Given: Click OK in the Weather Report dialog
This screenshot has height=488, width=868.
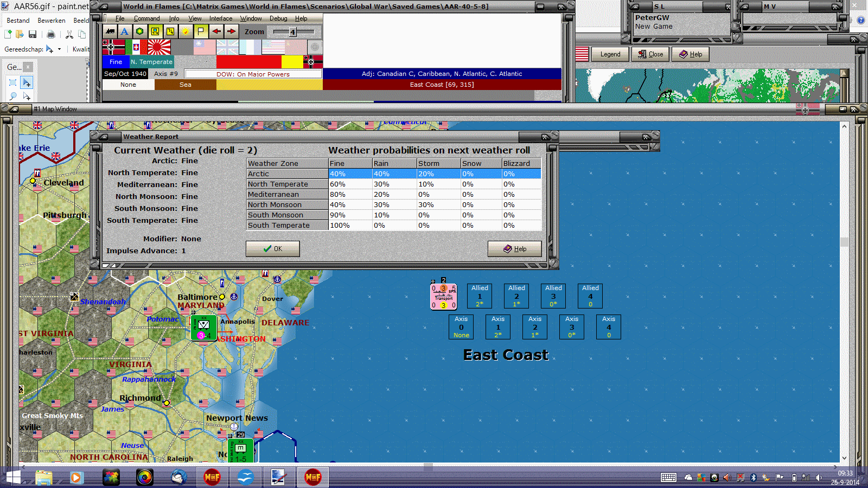Looking at the screenshot, I should [273, 249].
